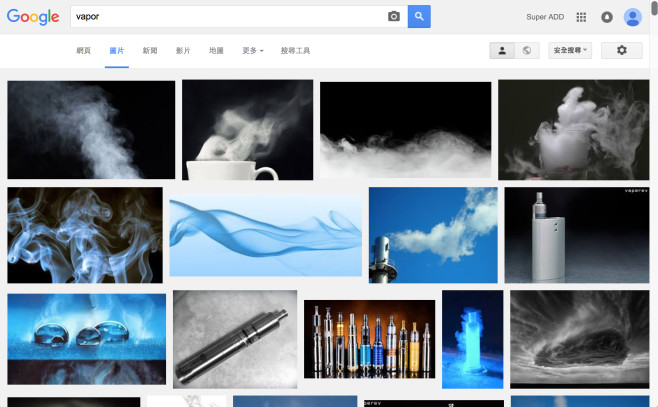658x407 pixels.
Task: Select the 圖片 tab
Action: (x=117, y=51)
